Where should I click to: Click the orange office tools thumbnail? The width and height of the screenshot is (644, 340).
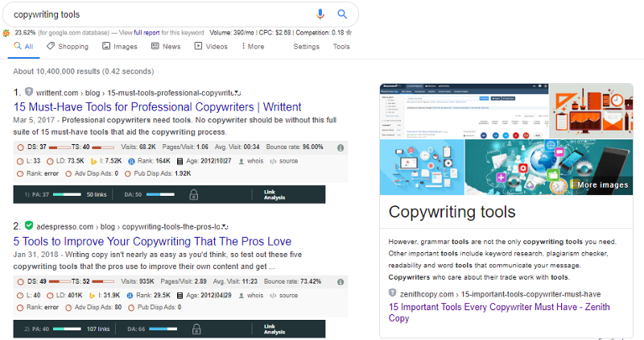click(592, 111)
